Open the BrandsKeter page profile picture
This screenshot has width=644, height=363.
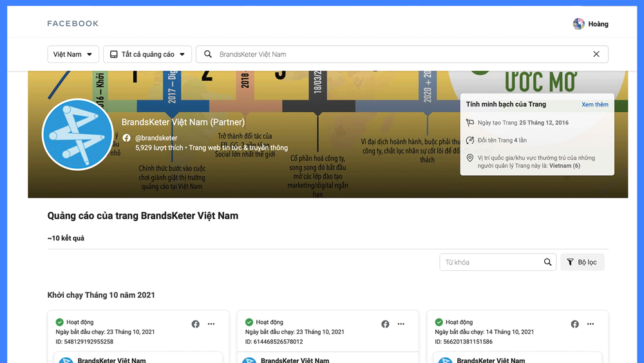coord(78,134)
